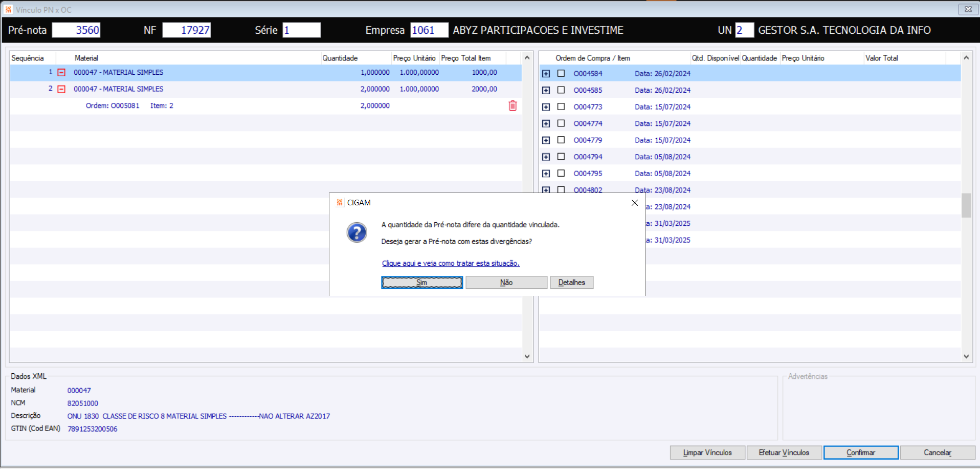Expand purchase order O004779

click(x=546, y=140)
